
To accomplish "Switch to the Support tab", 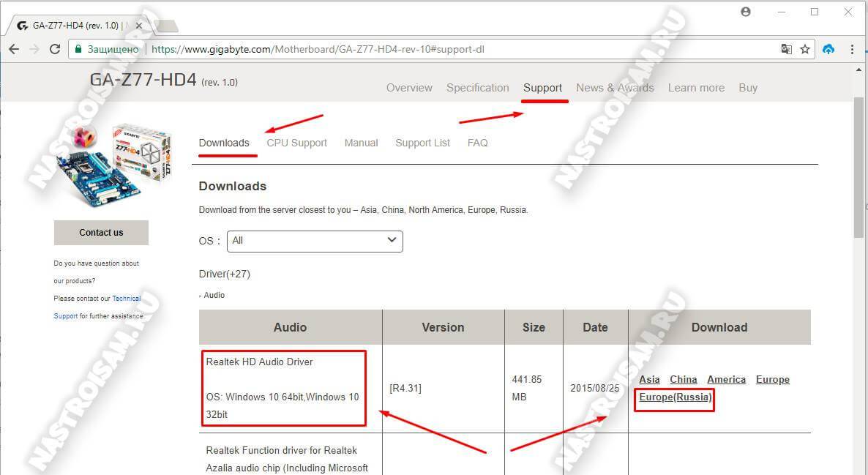I will tap(542, 88).
